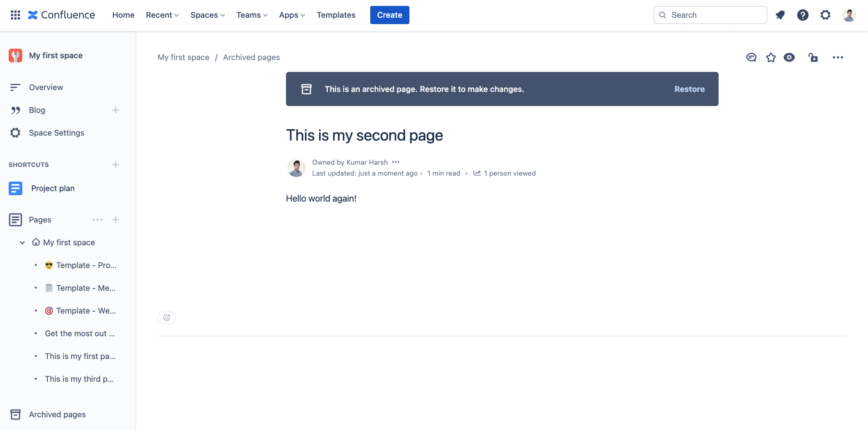Viewport: 868px width, 430px height.
Task: Go to Home in the top menu
Action: point(123,15)
